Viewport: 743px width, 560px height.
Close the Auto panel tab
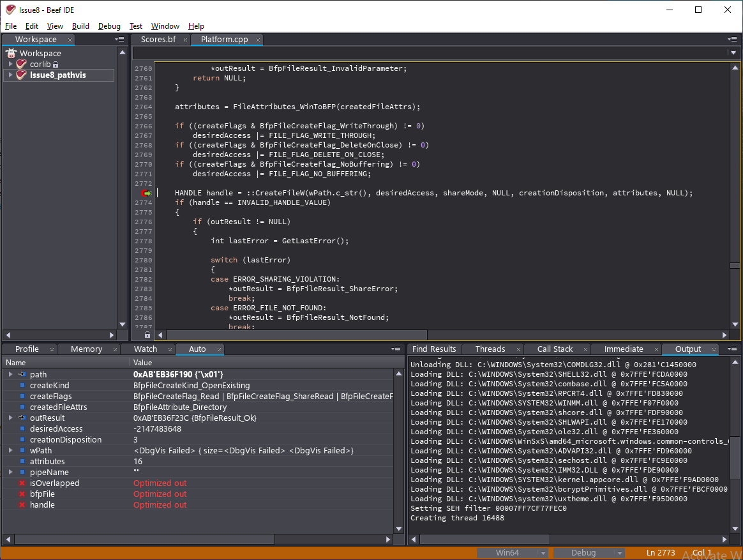pos(220,349)
